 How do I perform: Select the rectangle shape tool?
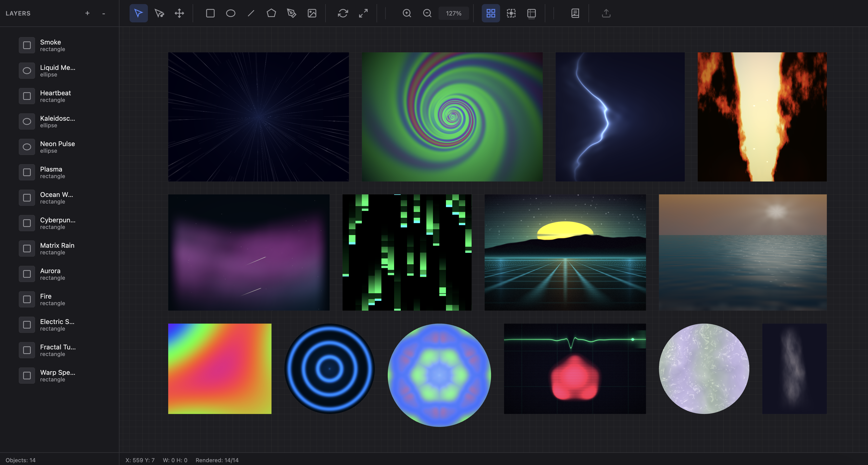pyautogui.click(x=210, y=13)
